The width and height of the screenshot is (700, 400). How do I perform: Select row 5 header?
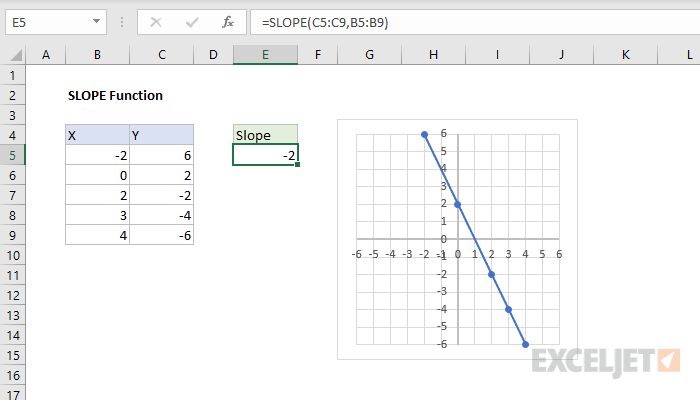pyautogui.click(x=14, y=155)
